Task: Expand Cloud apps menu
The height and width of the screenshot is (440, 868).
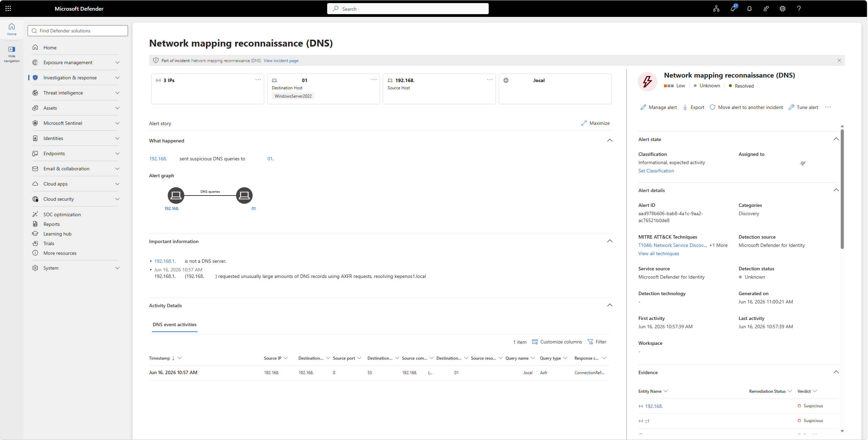Action: pos(117,184)
